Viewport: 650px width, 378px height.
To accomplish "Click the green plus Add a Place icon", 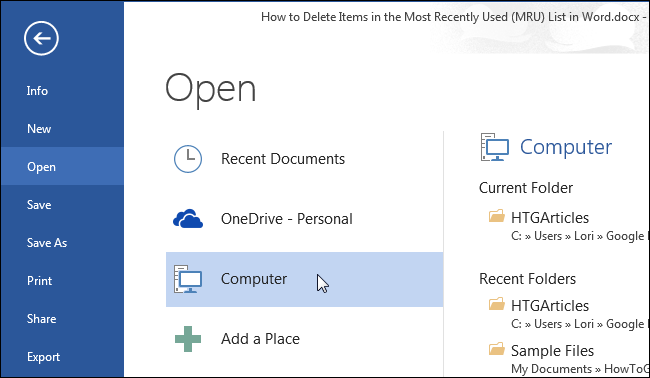I will tap(188, 339).
